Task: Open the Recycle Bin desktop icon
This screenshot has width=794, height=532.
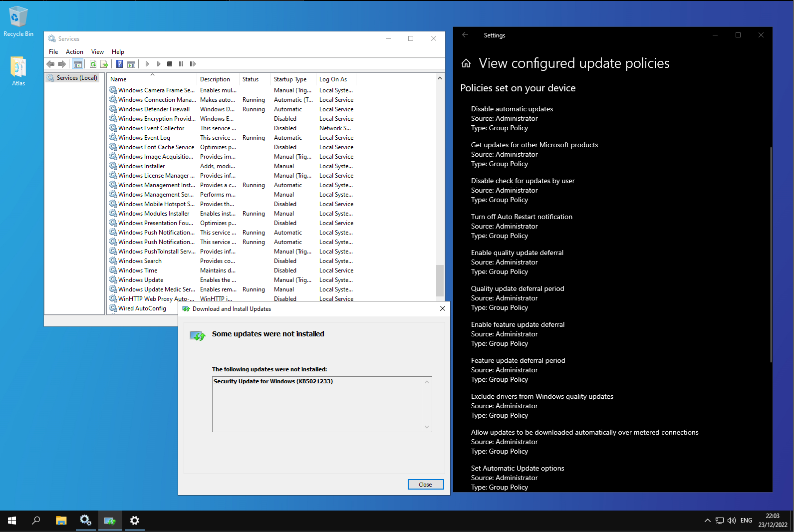Action: (18, 21)
